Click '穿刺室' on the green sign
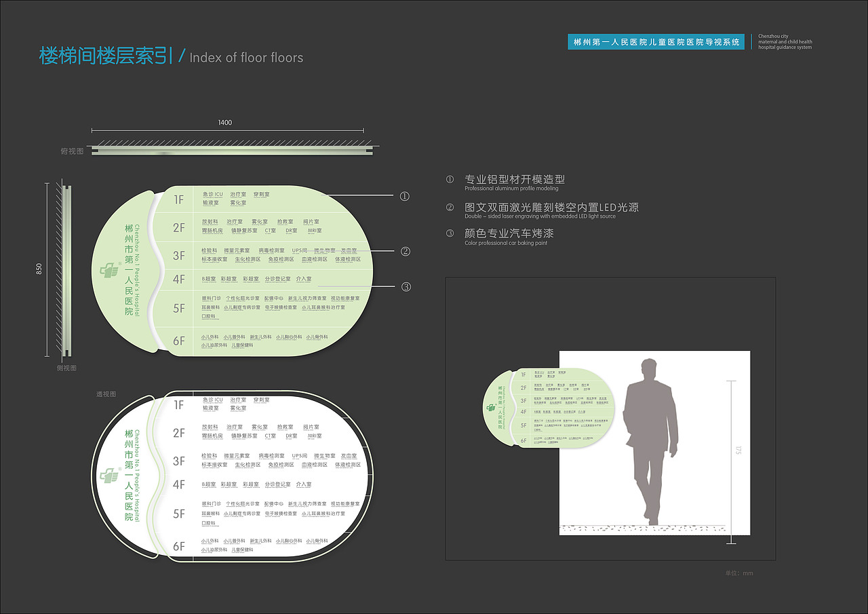This screenshot has height=614, width=868. (x=262, y=195)
